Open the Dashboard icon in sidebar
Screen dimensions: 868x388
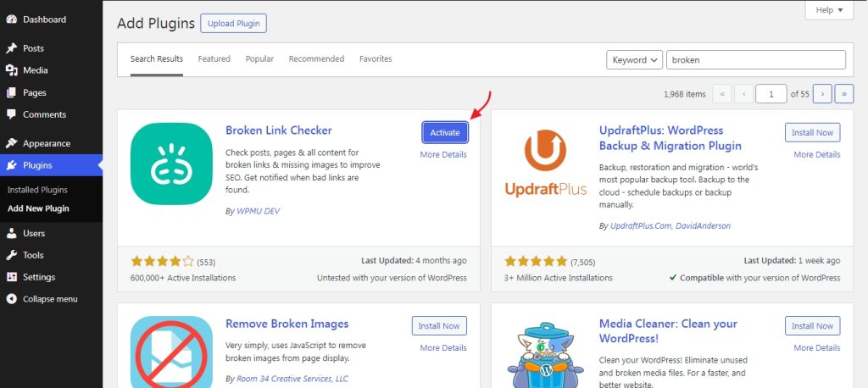pyautogui.click(x=12, y=19)
